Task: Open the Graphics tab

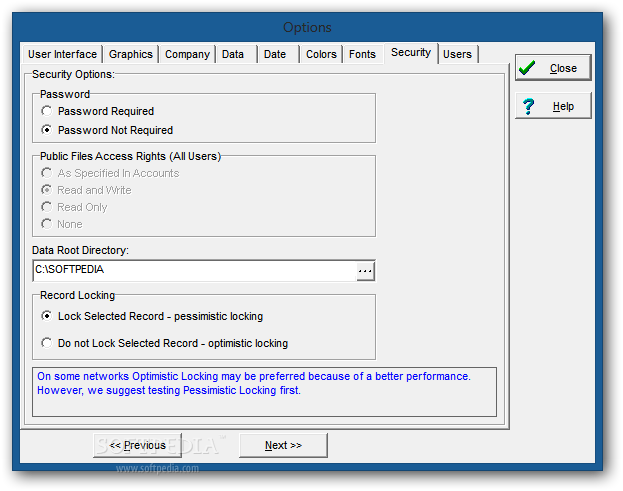Action: click(x=131, y=54)
